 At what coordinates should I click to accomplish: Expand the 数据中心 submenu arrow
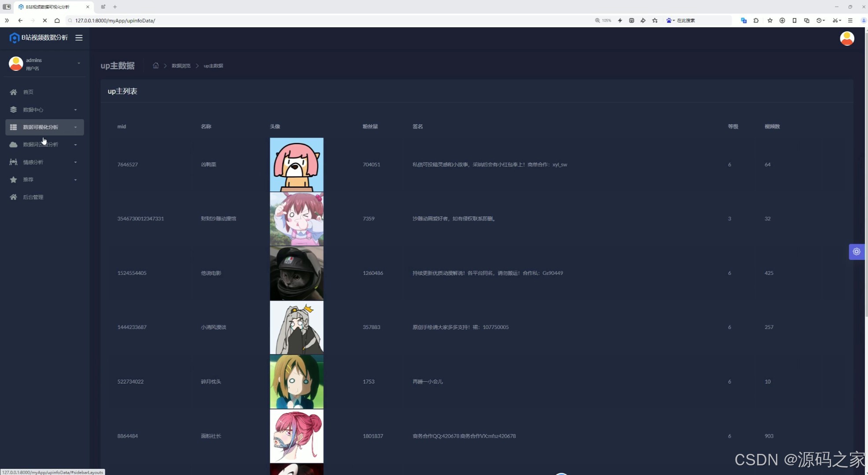pyautogui.click(x=75, y=110)
